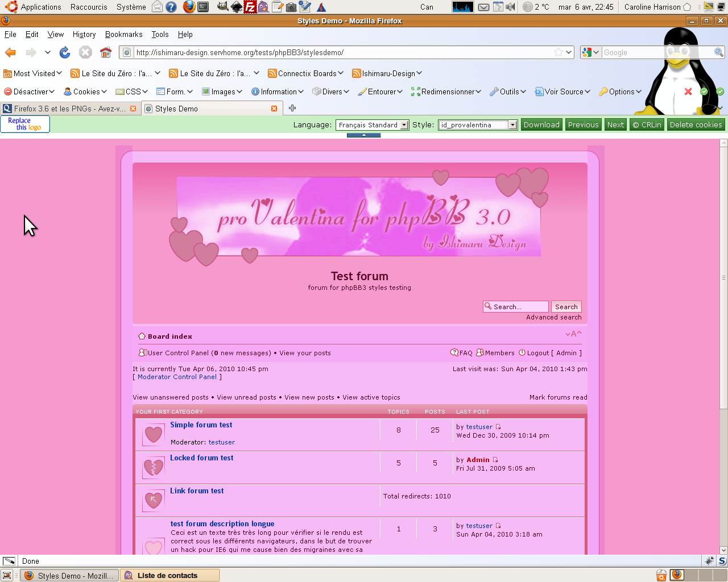The height and width of the screenshot is (582, 728).
Task: Click the Firefox back arrow button
Action: 10,52
